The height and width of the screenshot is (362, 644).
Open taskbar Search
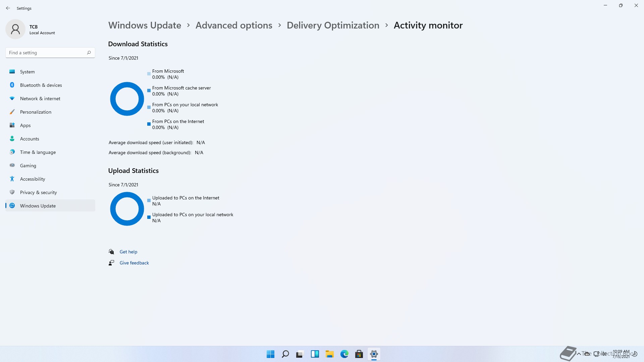click(285, 354)
